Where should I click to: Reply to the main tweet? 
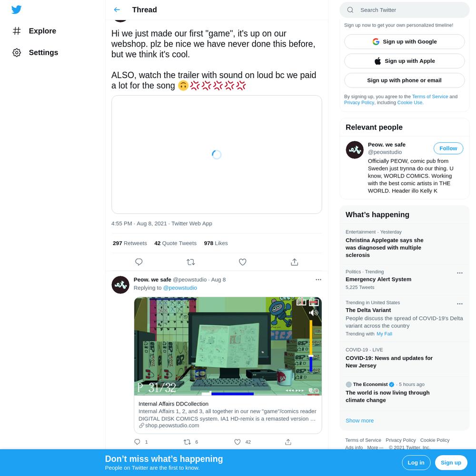click(139, 262)
